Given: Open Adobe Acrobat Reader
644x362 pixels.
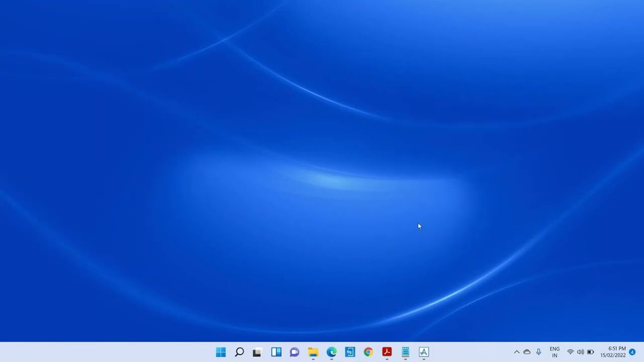Looking at the screenshot, I should coord(387,352).
